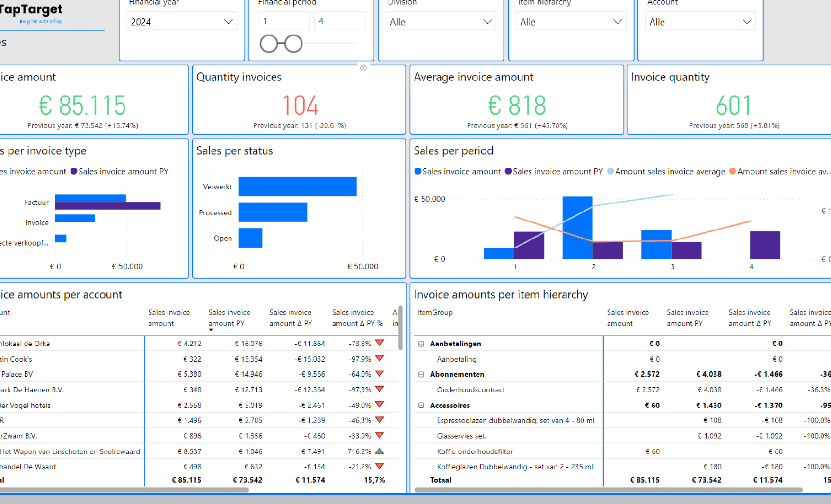Collapse the Accessoires item group
This screenshot has height=504, width=831.
click(x=421, y=406)
